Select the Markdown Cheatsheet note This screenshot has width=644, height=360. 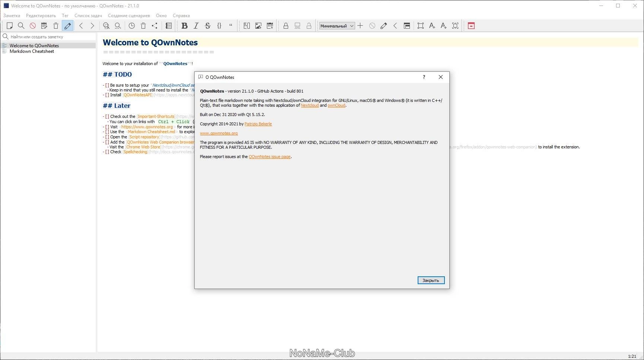(x=48, y=51)
